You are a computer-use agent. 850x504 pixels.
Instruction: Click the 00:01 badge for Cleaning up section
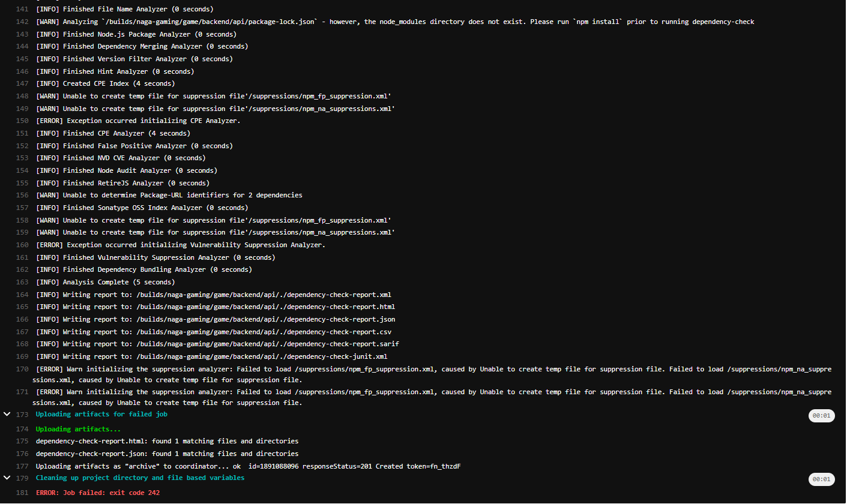coord(821,479)
